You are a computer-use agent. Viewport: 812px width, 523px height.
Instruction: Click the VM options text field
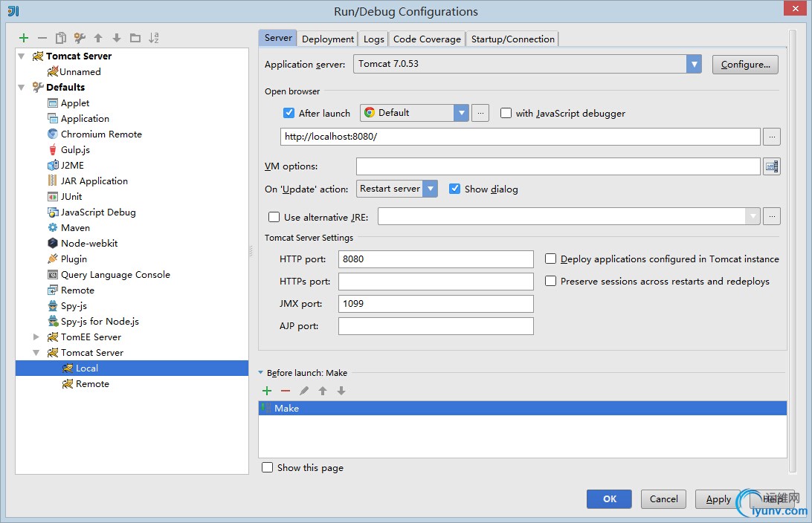558,166
